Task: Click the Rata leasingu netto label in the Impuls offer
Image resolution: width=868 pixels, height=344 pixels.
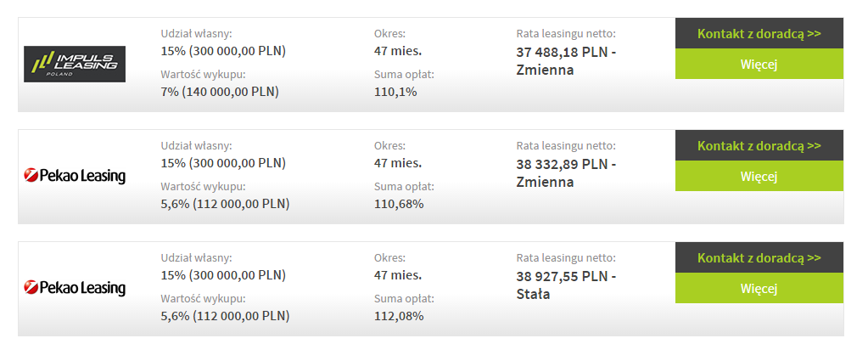Action: tap(566, 33)
